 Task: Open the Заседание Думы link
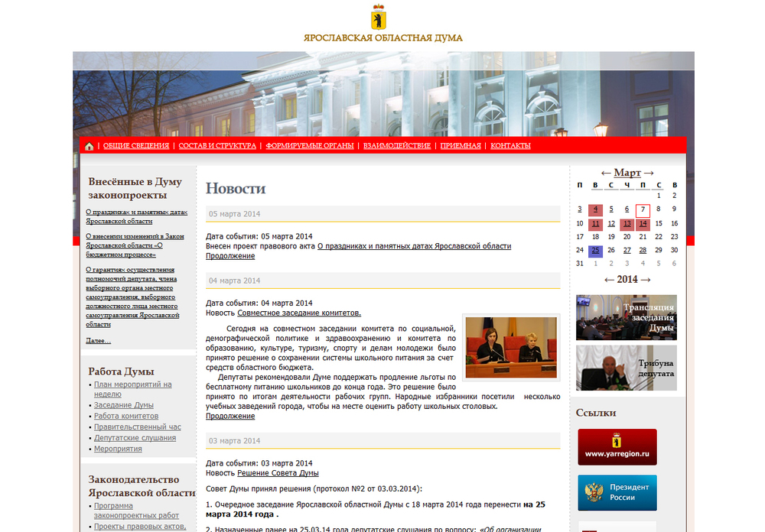pyautogui.click(x=123, y=405)
